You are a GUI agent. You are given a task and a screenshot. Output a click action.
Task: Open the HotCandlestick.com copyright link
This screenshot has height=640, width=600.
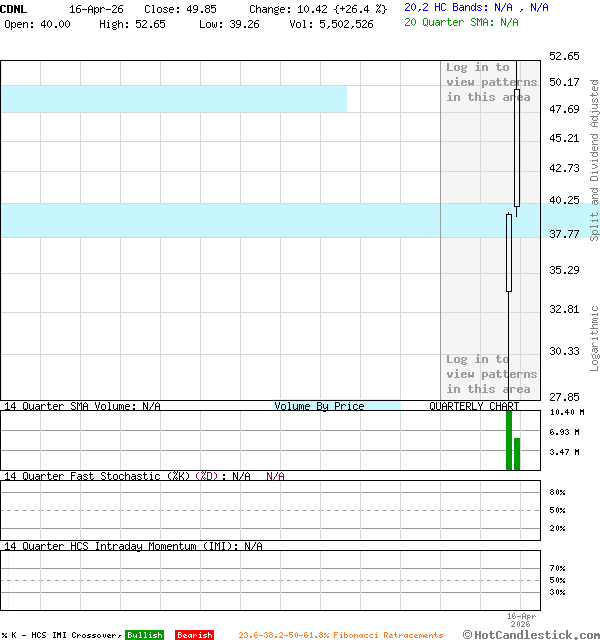tap(531, 634)
